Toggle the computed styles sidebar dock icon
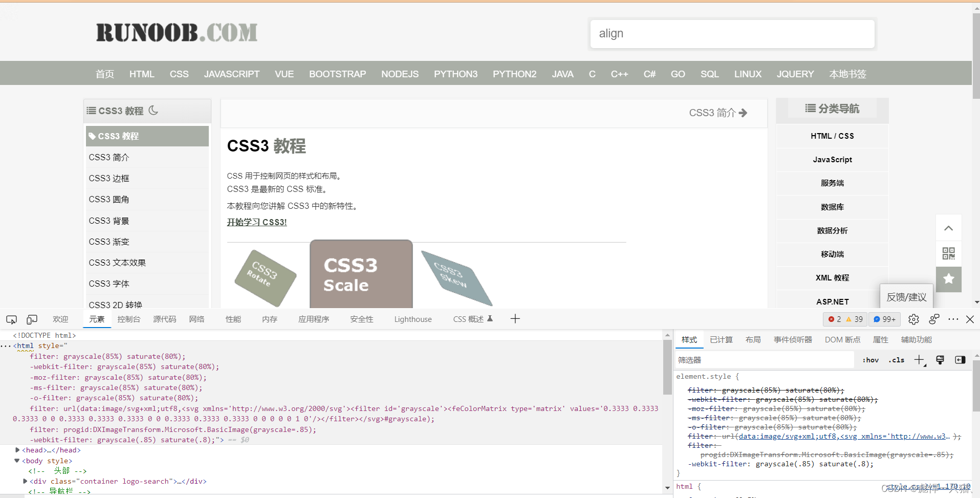Image resolution: width=980 pixels, height=498 pixels. (960, 360)
